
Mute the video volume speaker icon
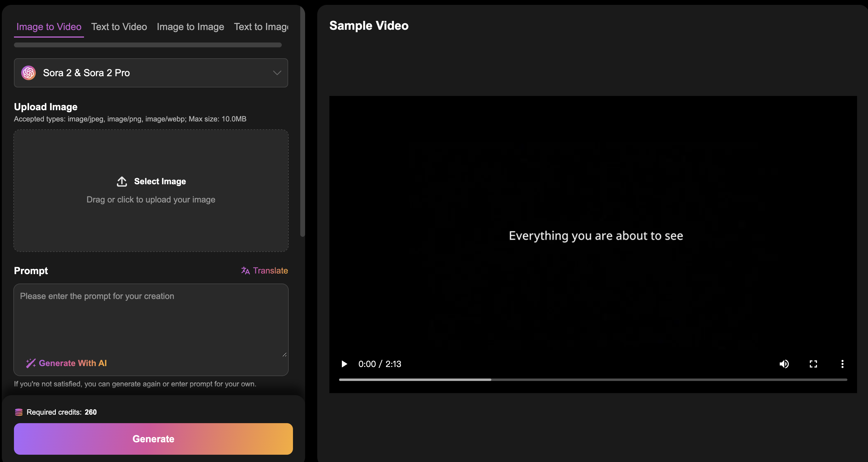[x=784, y=364]
